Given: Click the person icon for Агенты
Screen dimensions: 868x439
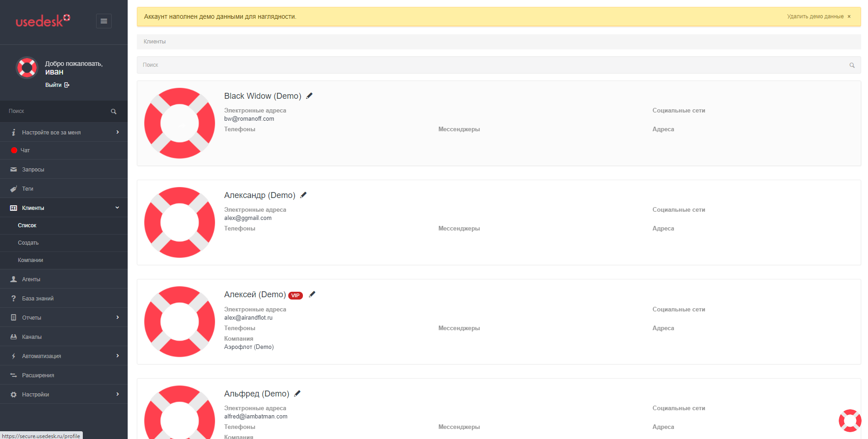Looking at the screenshot, I should coord(14,279).
